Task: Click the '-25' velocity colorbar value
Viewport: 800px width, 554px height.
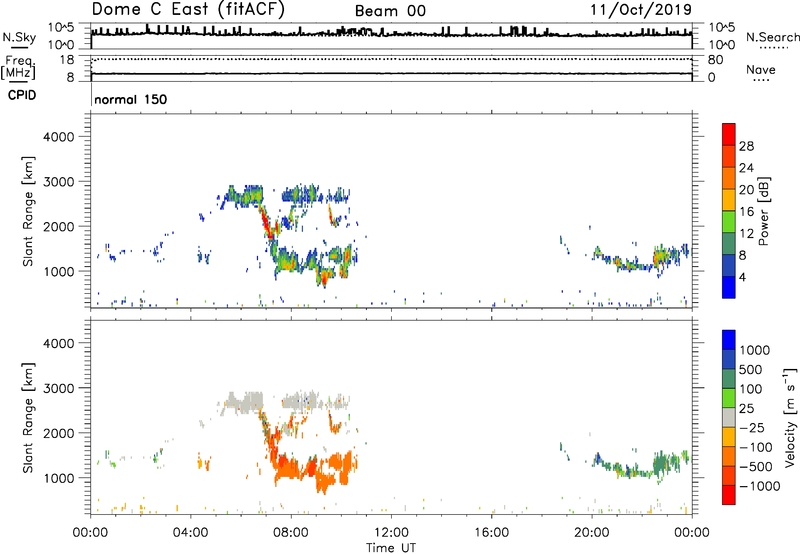Action: coord(752,427)
